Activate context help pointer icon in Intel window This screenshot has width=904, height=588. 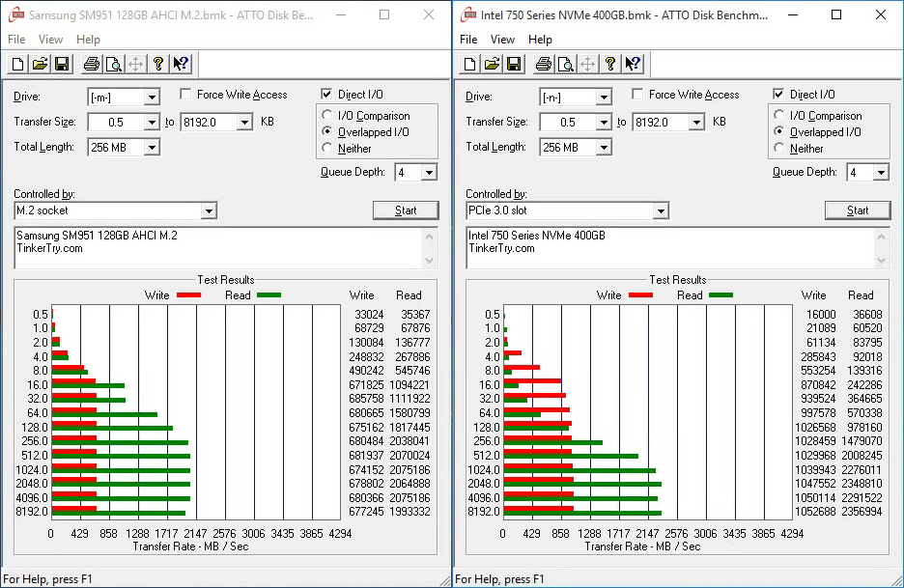[633, 64]
